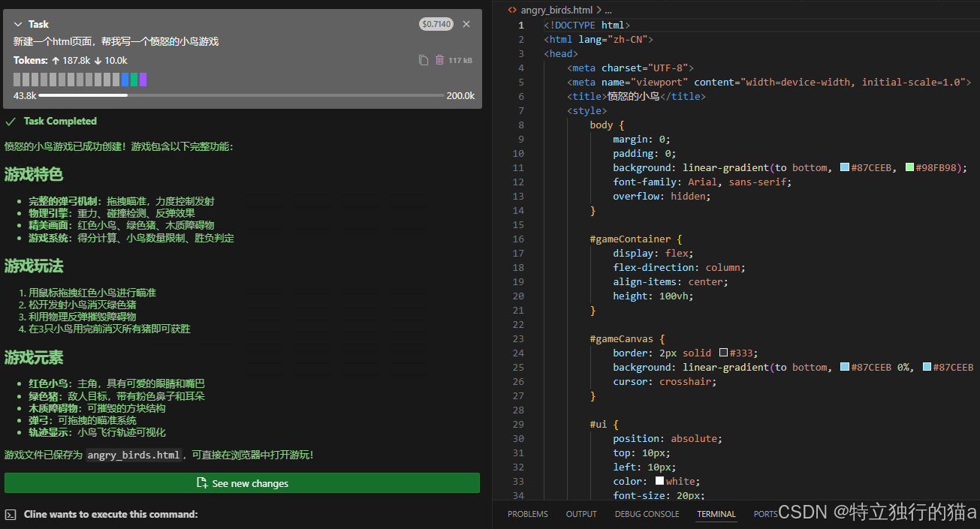980x529 pixels.
Task: Click line number 1 in the gutter
Action: (521, 25)
